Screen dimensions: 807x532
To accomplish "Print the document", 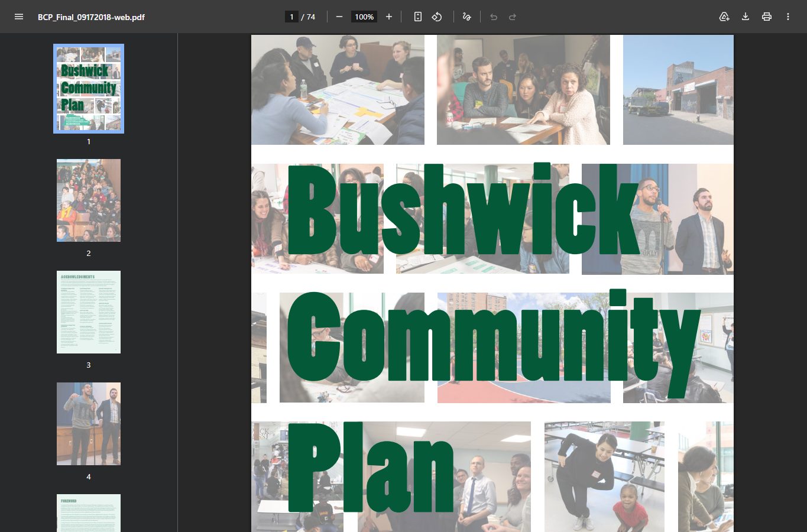I will [767, 17].
